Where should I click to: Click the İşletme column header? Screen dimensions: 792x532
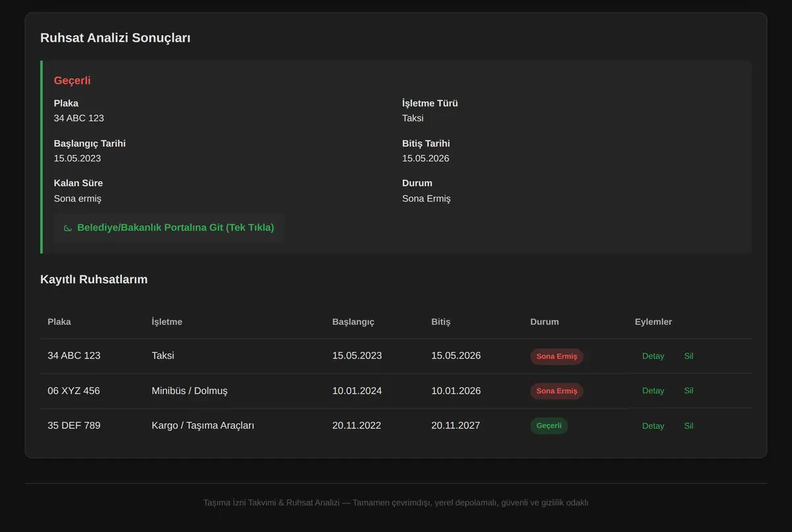pyautogui.click(x=167, y=322)
